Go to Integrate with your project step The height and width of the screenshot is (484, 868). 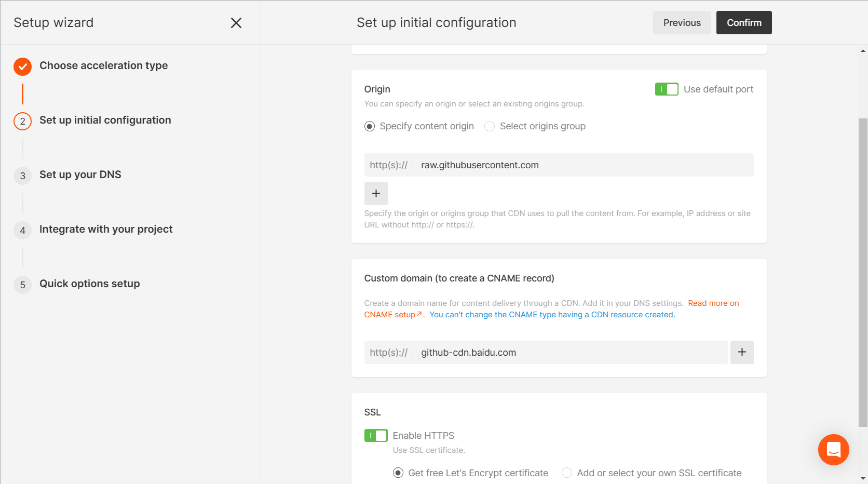coord(106,229)
